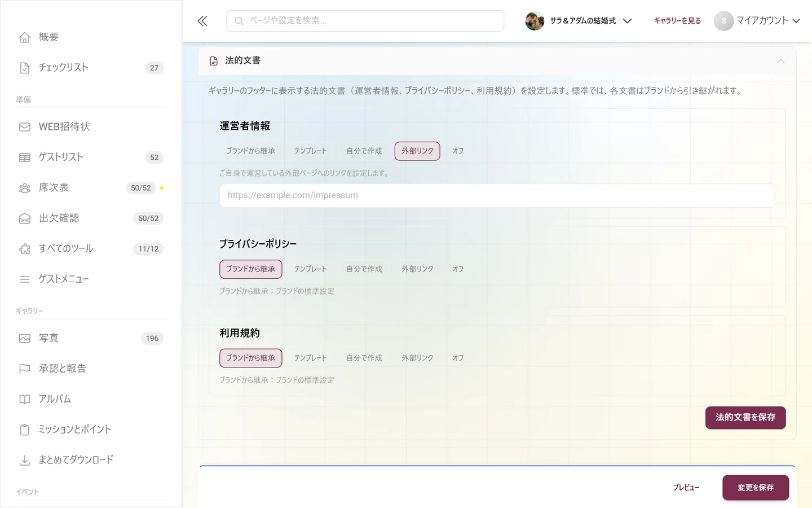Open the 出欠確認 mail icon
The height and width of the screenshot is (508, 812).
click(x=25, y=218)
